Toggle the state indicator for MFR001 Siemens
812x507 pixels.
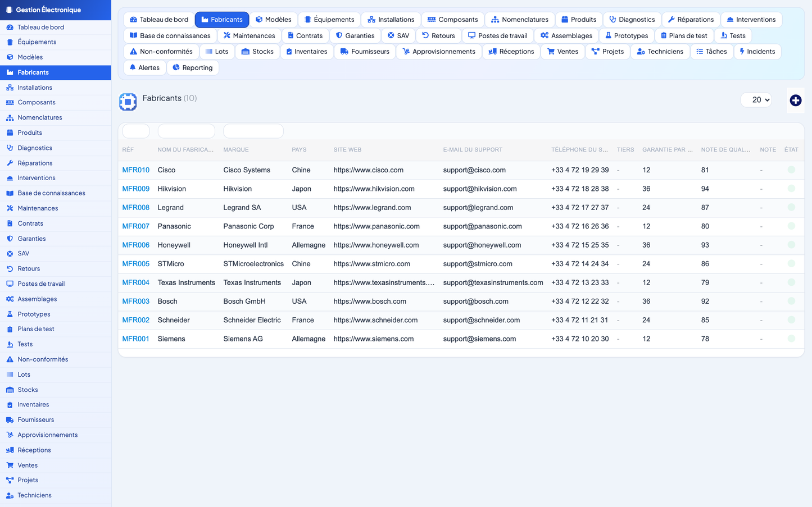point(791,339)
